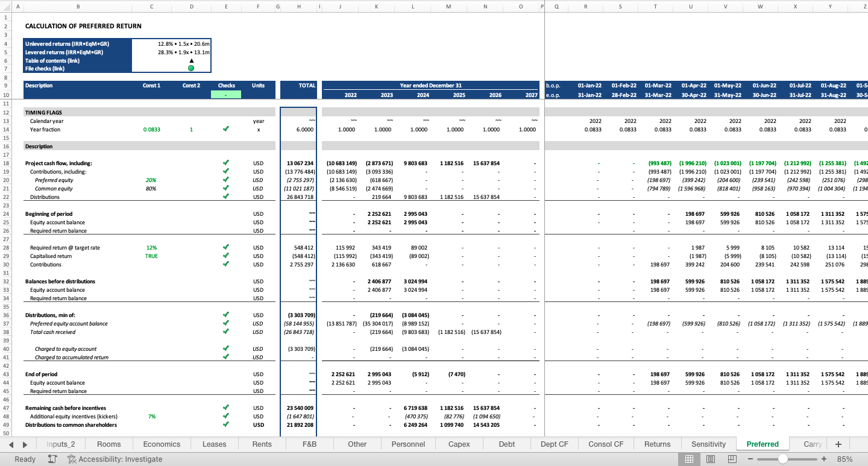Open the F&B sheet tab
This screenshot has height=466, width=868.
[x=309, y=444]
